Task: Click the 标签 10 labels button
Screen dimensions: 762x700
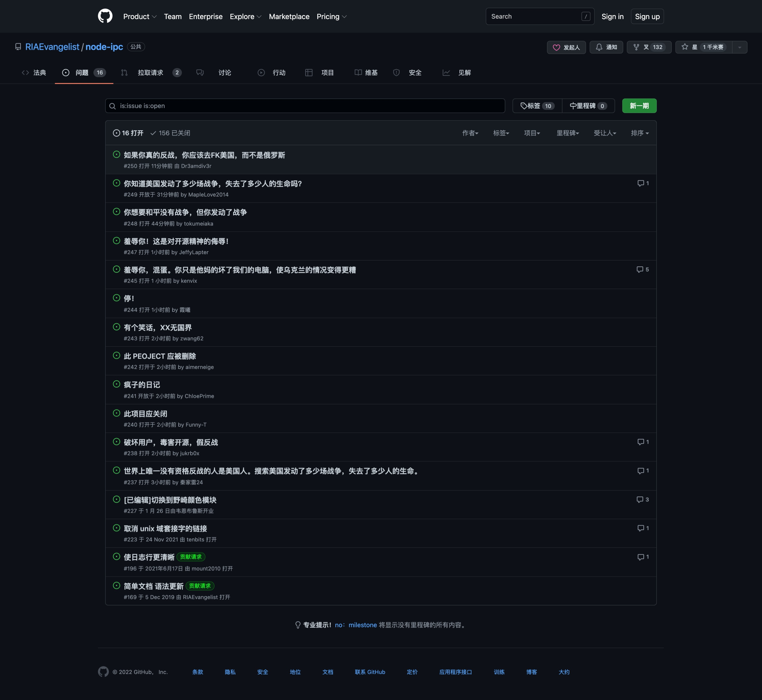Action: pos(537,106)
